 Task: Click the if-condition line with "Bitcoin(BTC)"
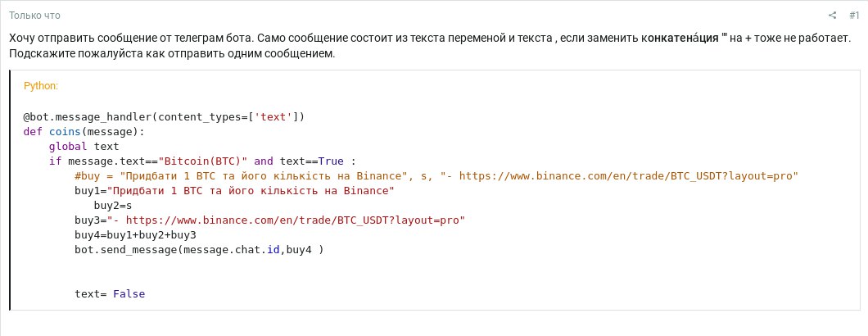click(x=205, y=161)
